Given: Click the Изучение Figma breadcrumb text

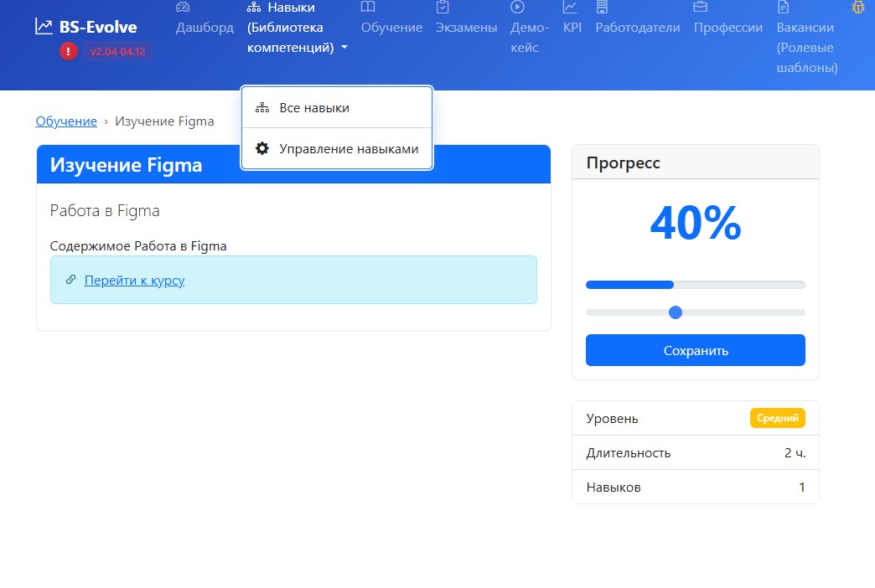Looking at the screenshot, I should point(164,121).
